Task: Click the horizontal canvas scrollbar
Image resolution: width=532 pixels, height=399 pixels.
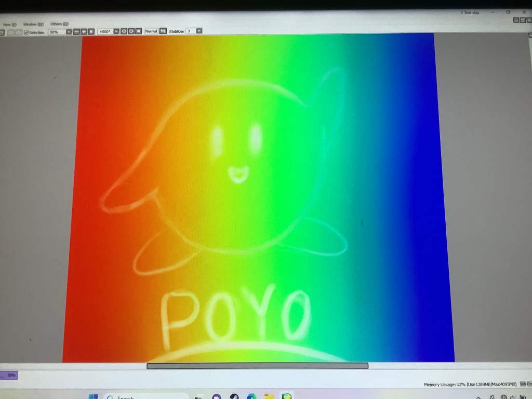Action: 257,366
